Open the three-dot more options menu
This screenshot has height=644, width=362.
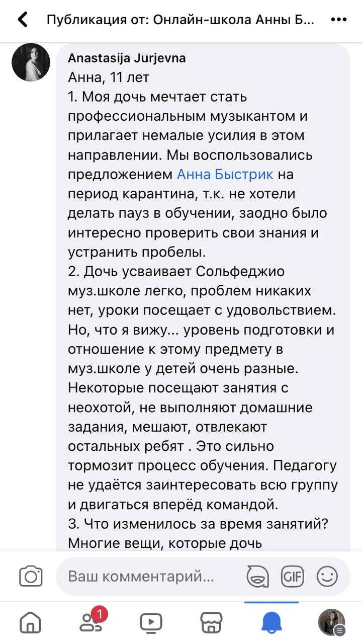339,20
